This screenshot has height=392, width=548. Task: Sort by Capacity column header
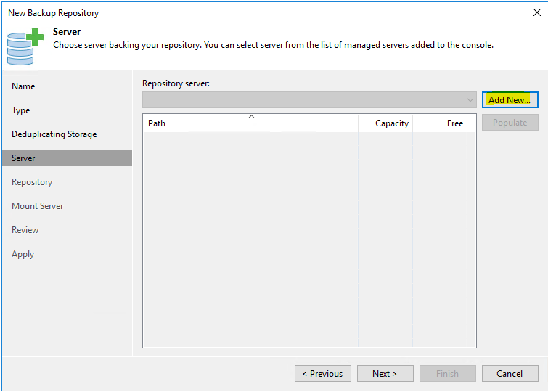(x=385, y=123)
